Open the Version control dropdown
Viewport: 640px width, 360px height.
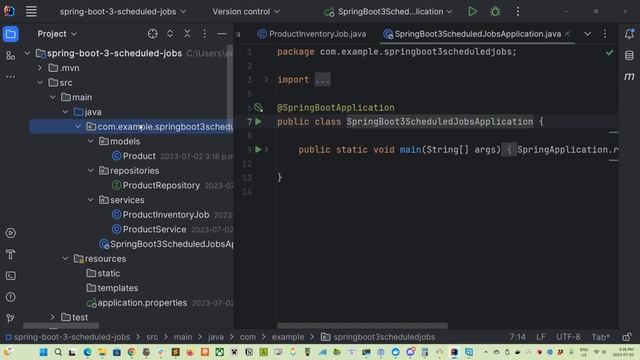246,11
